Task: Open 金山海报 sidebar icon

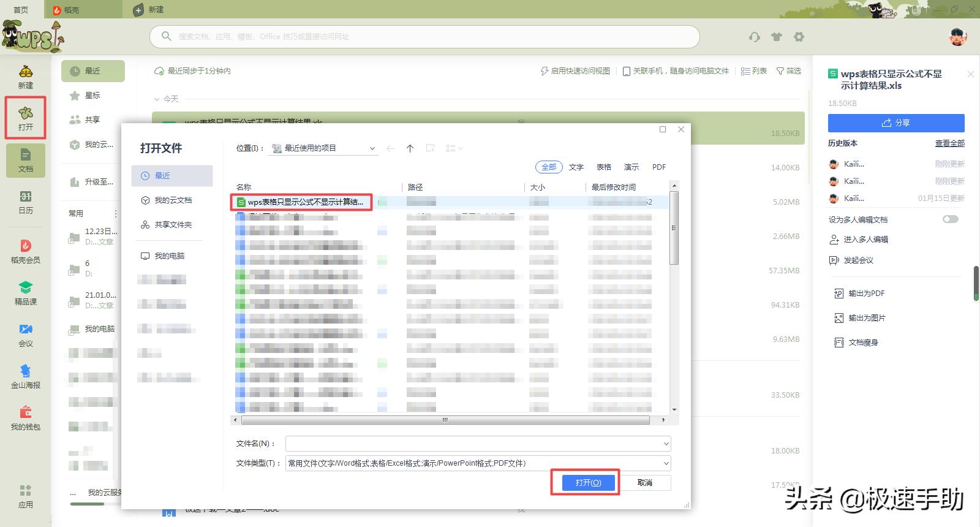Action: coord(26,377)
